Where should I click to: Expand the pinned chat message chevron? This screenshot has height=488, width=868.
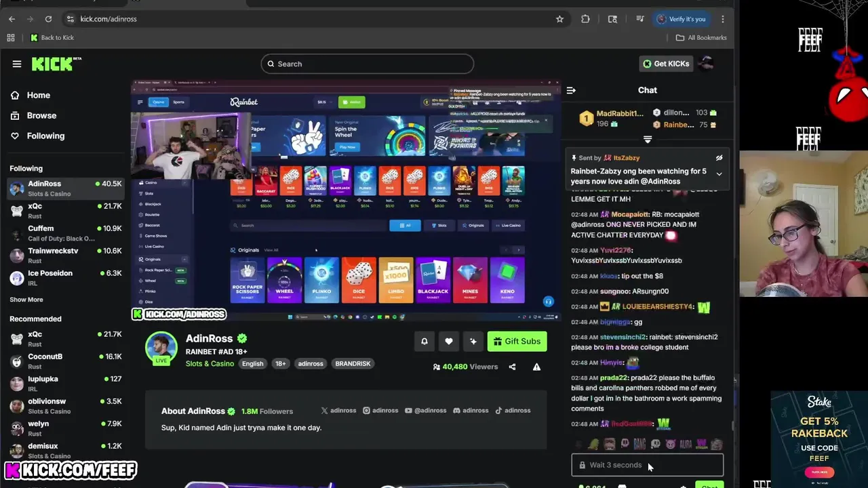pyautogui.click(x=719, y=174)
